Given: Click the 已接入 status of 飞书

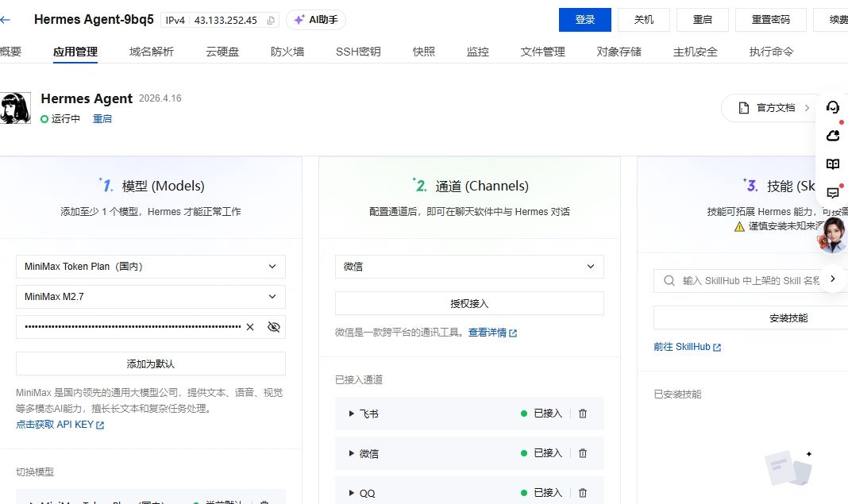Looking at the screenshot, I should (x=542, y=414).
